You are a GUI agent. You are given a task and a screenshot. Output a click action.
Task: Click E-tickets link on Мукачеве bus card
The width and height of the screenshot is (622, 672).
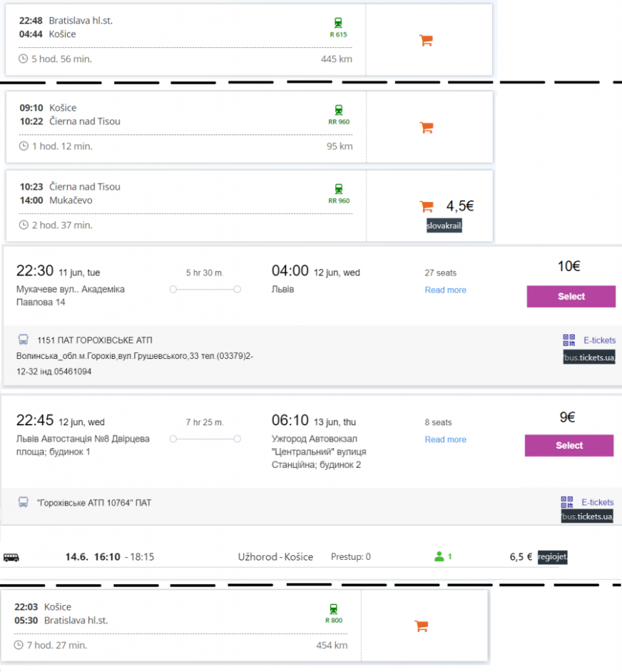pos(599,340)
